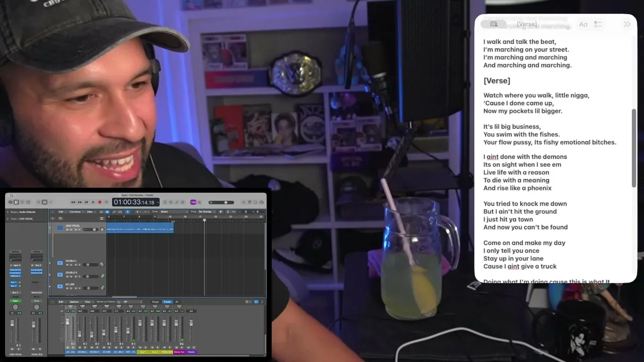Click the AD LIBS track icon
The height and width of the screenshot is (362, 644).
(x=60, y=287)
